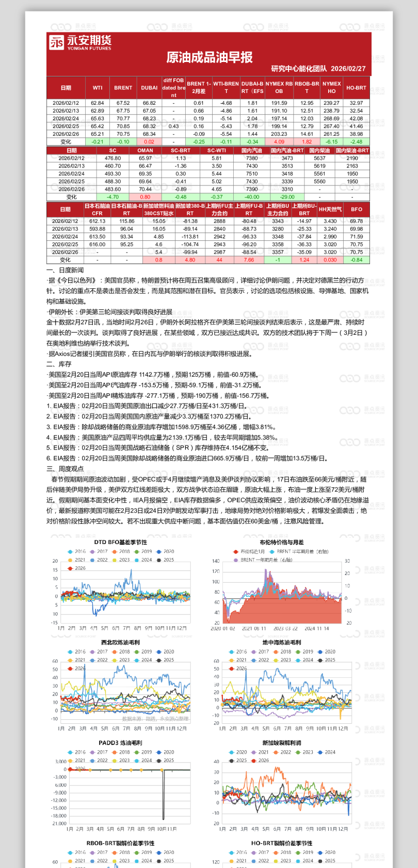Screen dimensions: 418x868
Task: Click the WTI-BRENT column header
Action: pos(226,88)
